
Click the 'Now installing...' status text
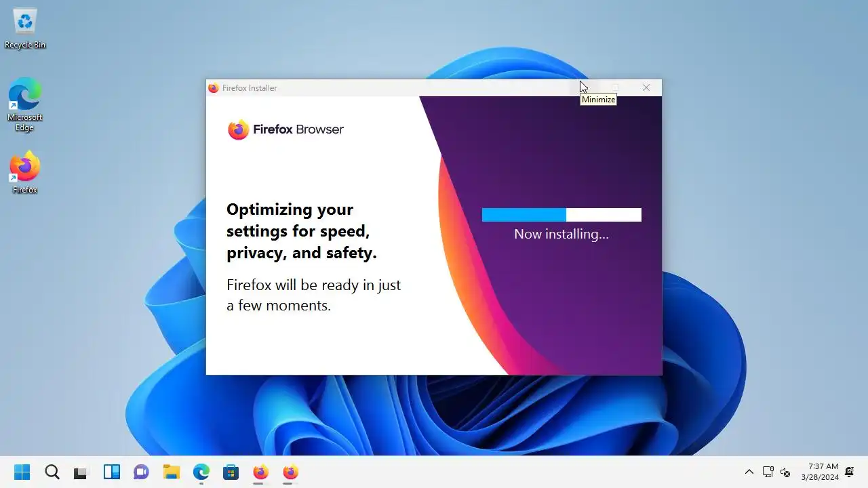[561, 234]
